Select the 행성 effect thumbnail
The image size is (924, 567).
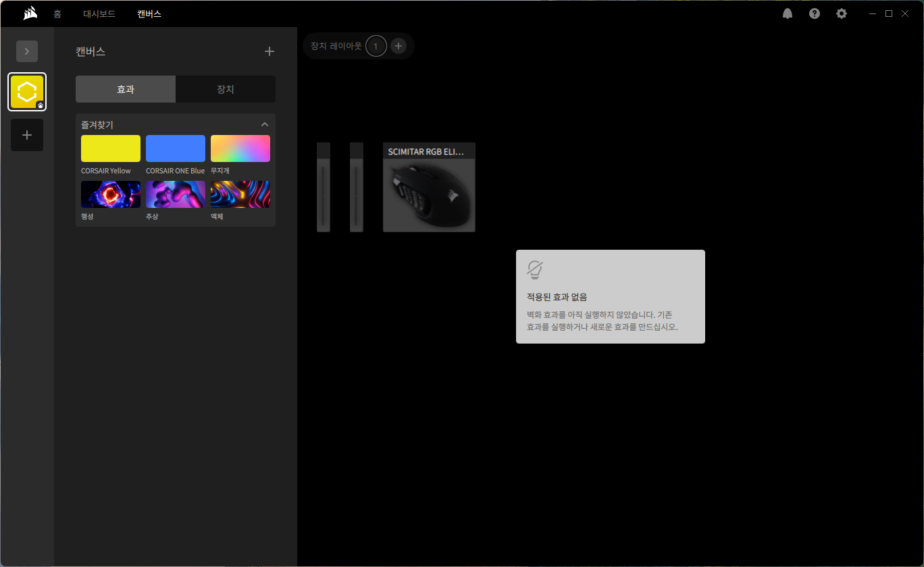(111, 194)
